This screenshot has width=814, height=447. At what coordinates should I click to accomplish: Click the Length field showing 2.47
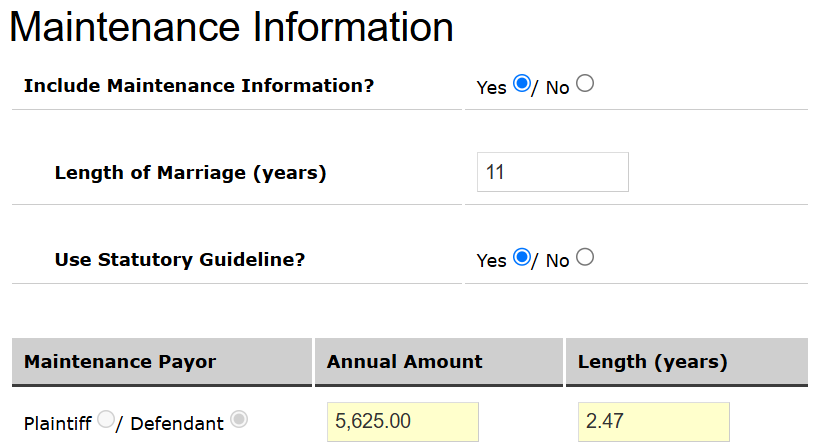coord(653,422)
